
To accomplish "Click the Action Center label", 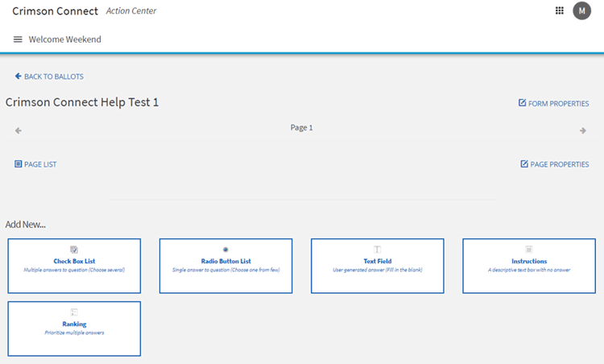I will click(x=131, y=10).
